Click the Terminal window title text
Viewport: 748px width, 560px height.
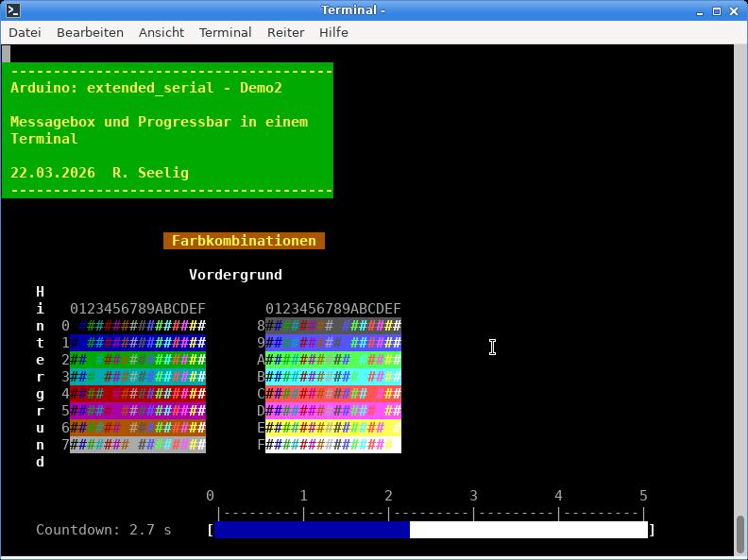click(353, 10)
